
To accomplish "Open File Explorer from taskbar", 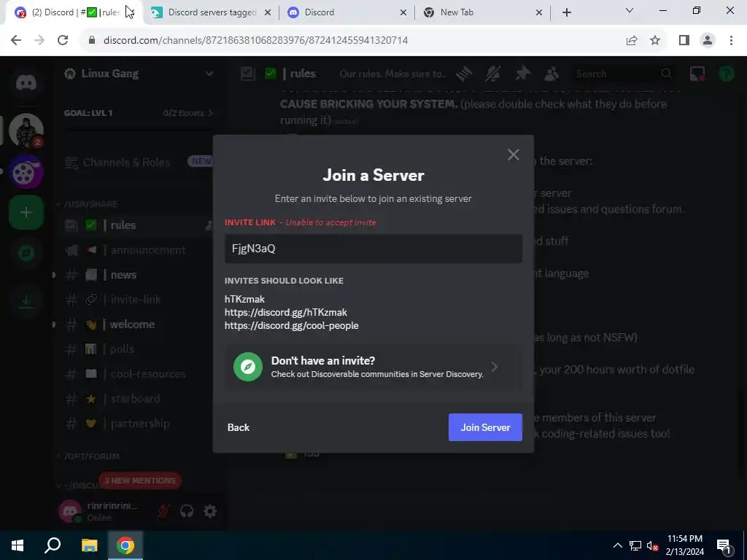I will click(89, 545).
